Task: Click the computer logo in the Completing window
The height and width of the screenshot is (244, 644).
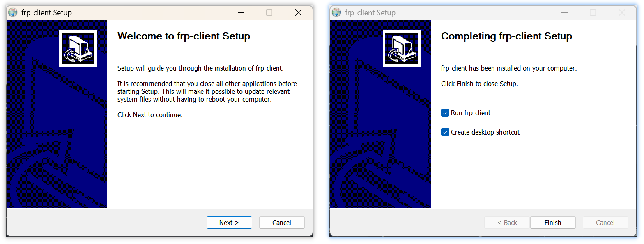Action: (402, 48)
